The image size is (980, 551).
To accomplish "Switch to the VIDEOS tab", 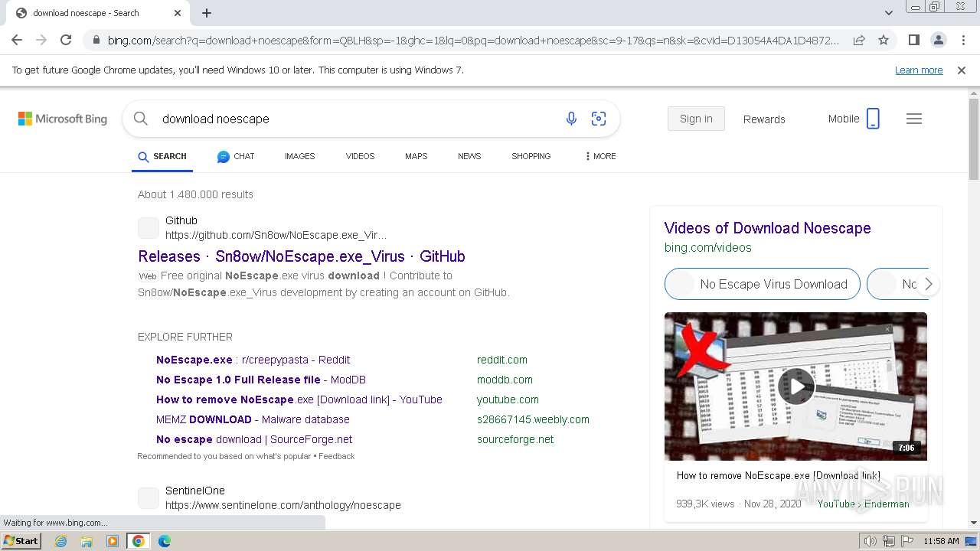I will pos(360,156).
